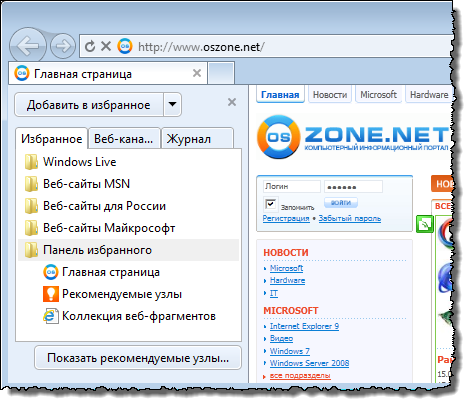Open the IT link under Новости
Viewport: 472px width, 406px height.
pyautogui.click(x=274, y=293)
